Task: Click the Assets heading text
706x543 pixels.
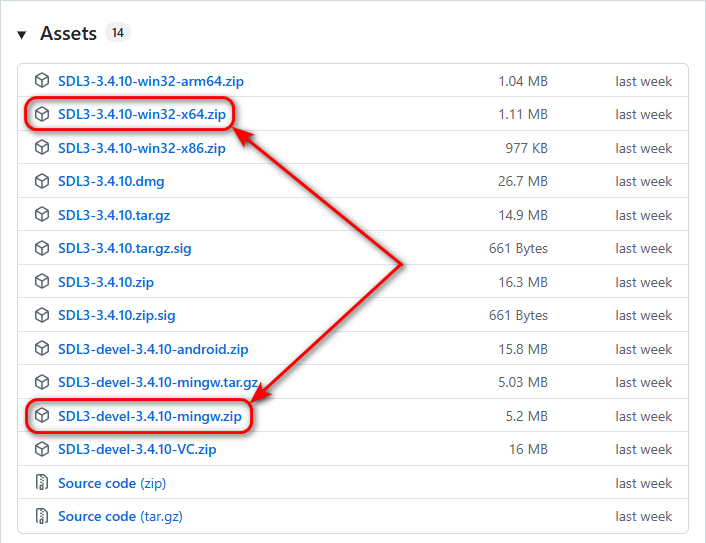Action: [68, 34]
